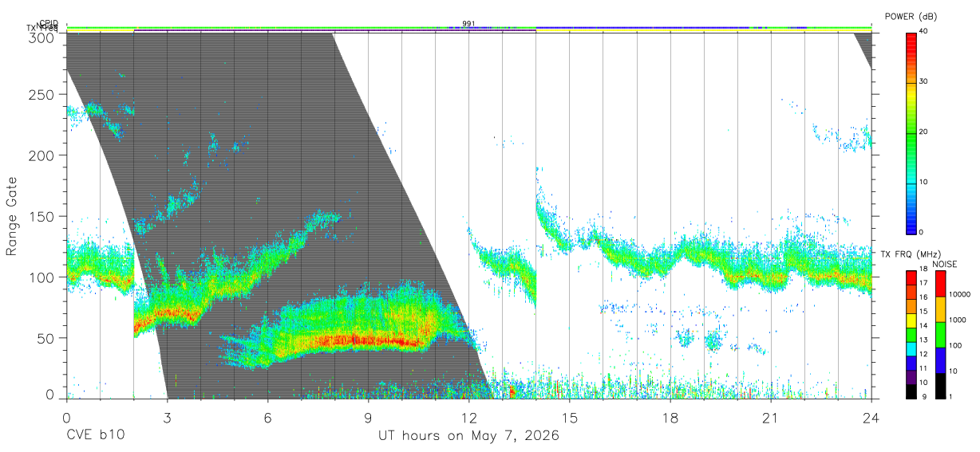The image size is (980, 452).
Task: Click the TX FRQ frequency color bar
Action: (x=911, y=333)
